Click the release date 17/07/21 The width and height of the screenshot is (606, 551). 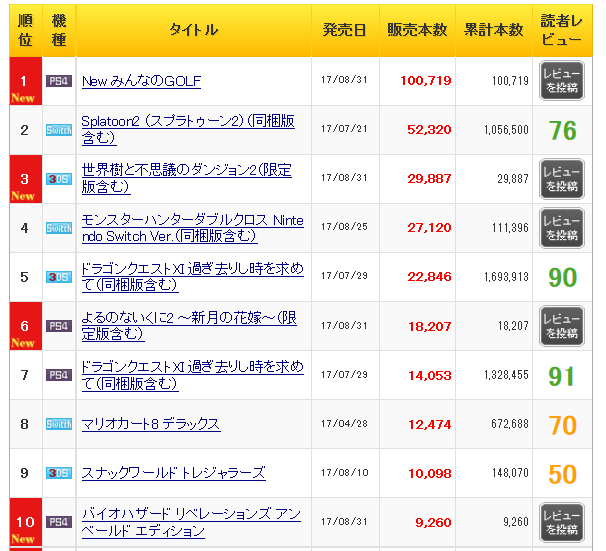pos(344,129)
